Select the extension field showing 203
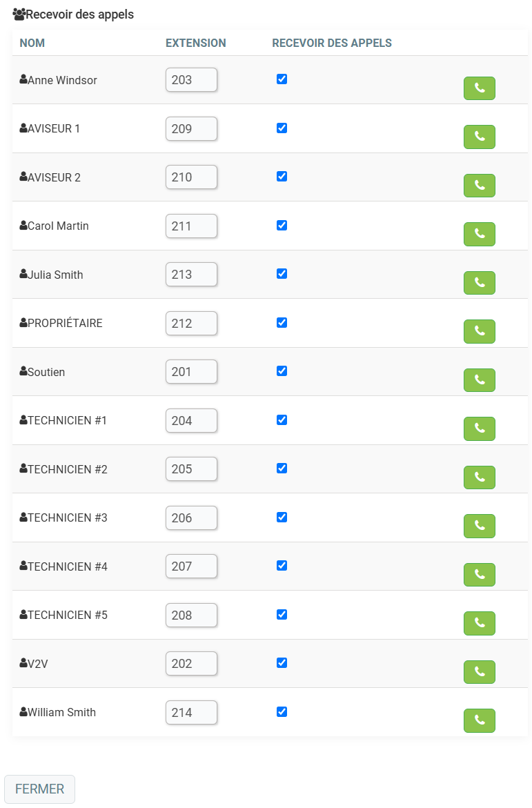Image resolution: width=532 pixels, height=808 pixels. point(191,80)
